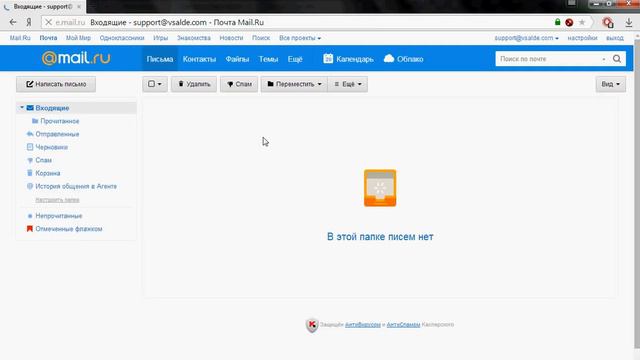Open Календарь calendar icon

coord(328,58)
